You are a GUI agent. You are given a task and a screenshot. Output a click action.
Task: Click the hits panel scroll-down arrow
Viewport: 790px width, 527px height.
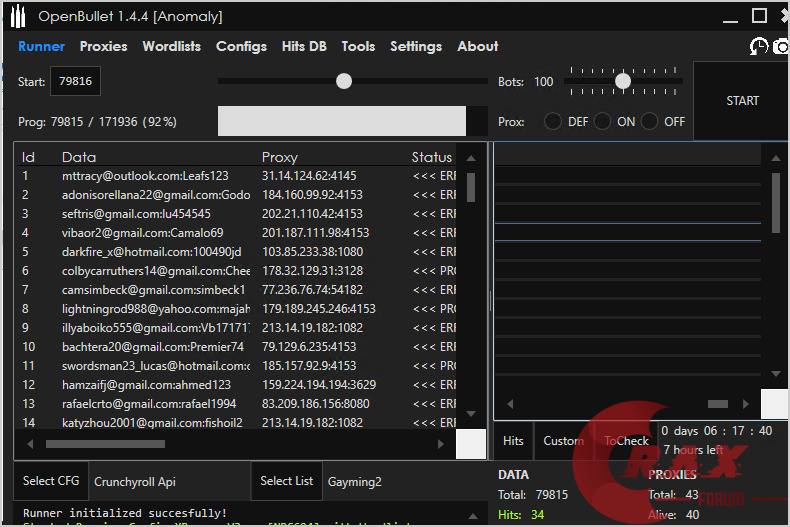coord(776,374)
